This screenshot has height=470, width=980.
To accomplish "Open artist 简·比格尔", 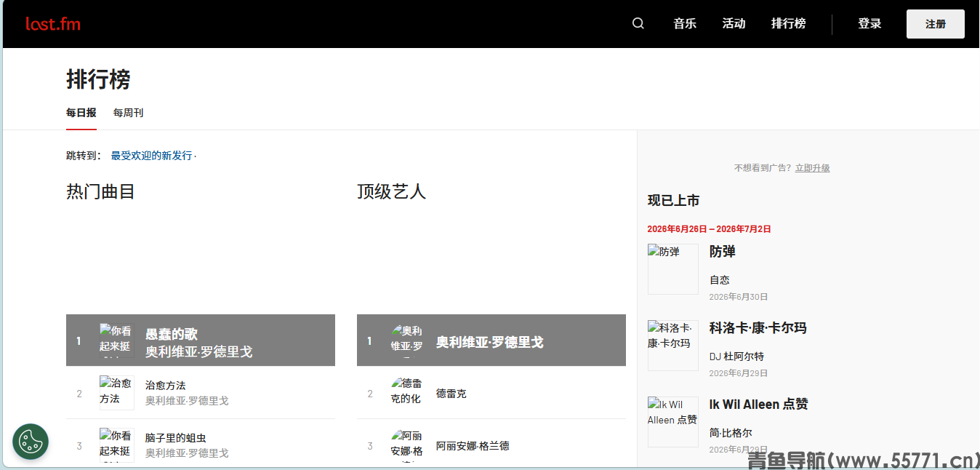I will (x=731, y=433).
